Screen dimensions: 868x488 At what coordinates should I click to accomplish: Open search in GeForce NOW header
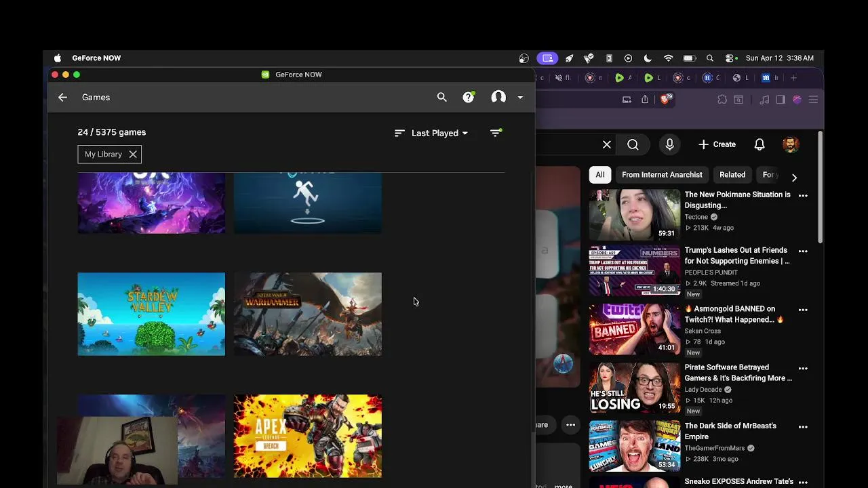pos(442,98)
